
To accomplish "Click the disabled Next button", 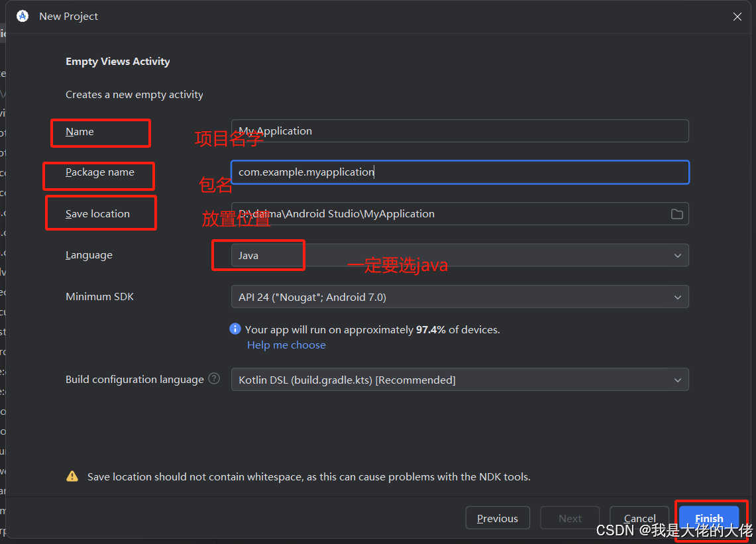I will click(570, 518).
